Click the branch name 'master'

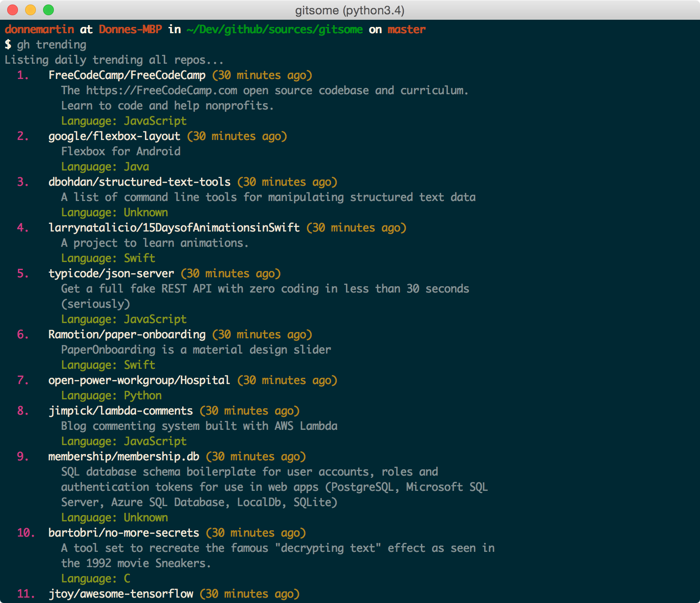click(407, 29)
